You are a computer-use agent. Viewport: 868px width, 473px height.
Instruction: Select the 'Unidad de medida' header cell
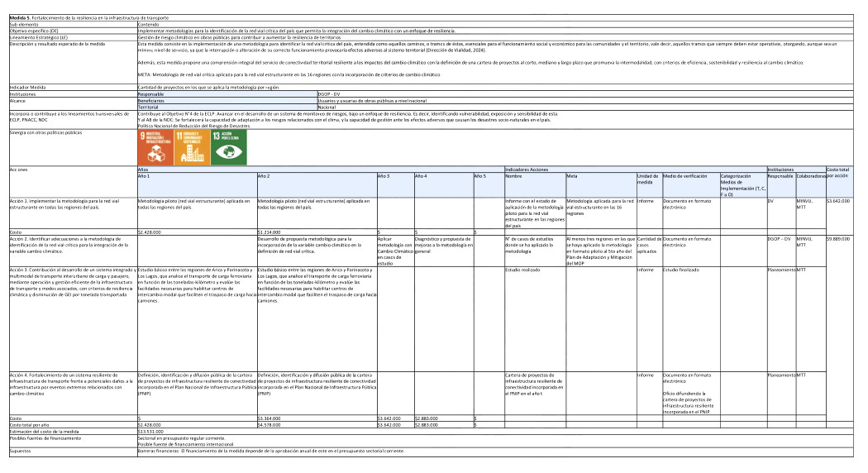click(x=647, y=179)
